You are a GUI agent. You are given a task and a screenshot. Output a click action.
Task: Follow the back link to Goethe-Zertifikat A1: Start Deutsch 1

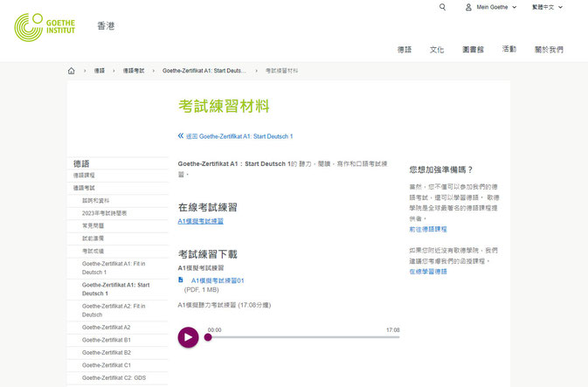[239, 136]
